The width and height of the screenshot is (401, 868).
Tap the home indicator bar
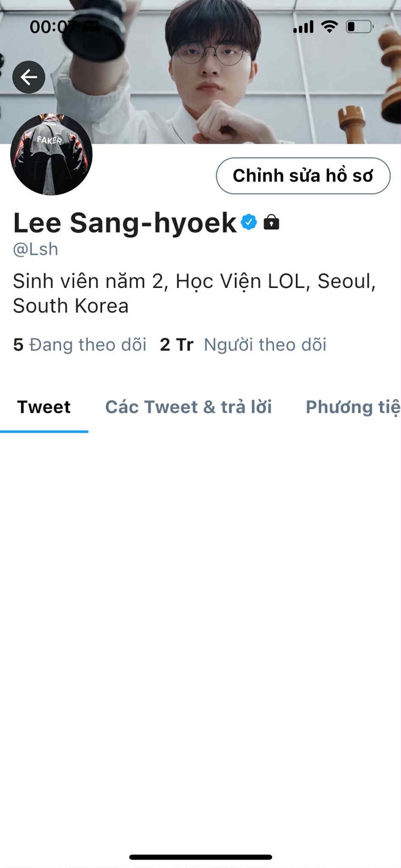point(201,857)
